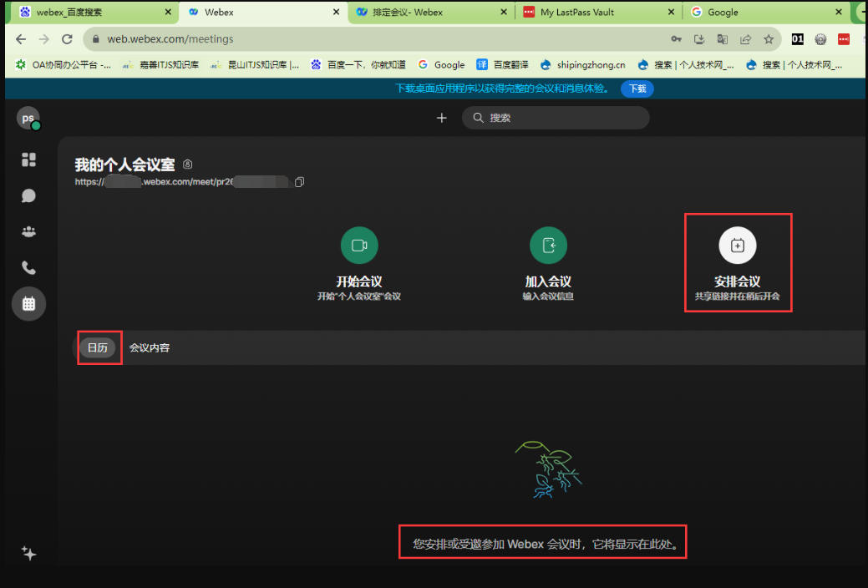Open the OA协同办公平台 bookmark

(63, 65)
